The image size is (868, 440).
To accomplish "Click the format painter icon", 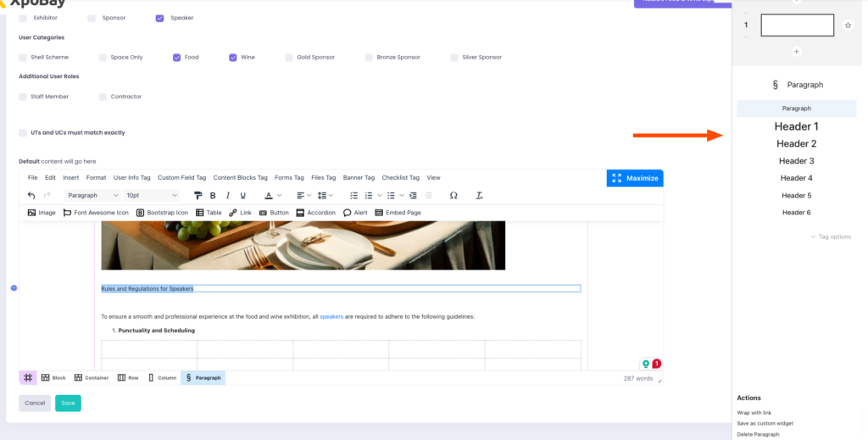I will 198,195.
